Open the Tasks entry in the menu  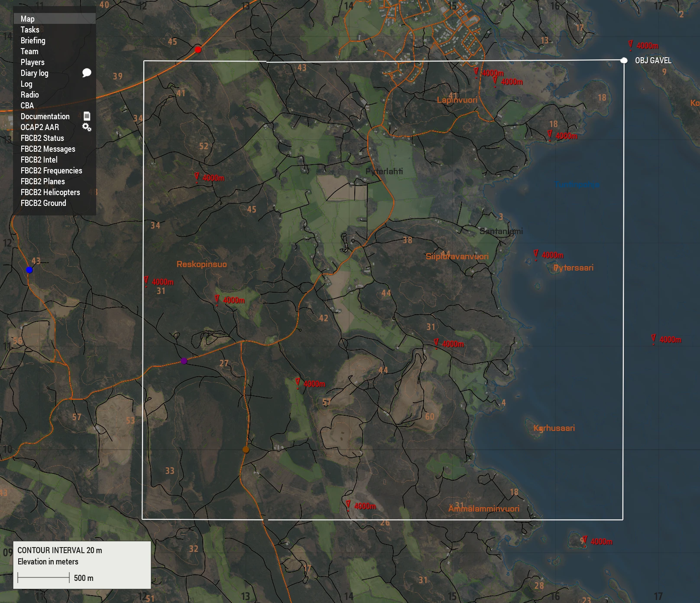(x=30, y=29)
